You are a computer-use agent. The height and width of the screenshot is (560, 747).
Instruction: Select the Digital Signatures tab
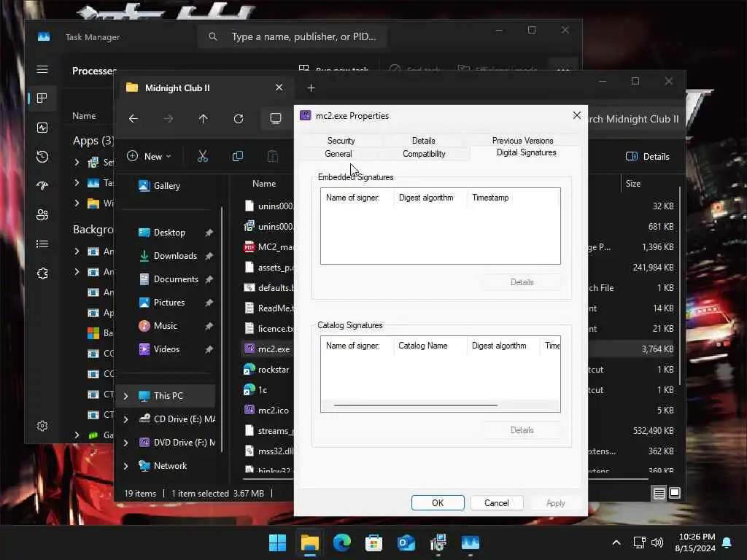526,152
